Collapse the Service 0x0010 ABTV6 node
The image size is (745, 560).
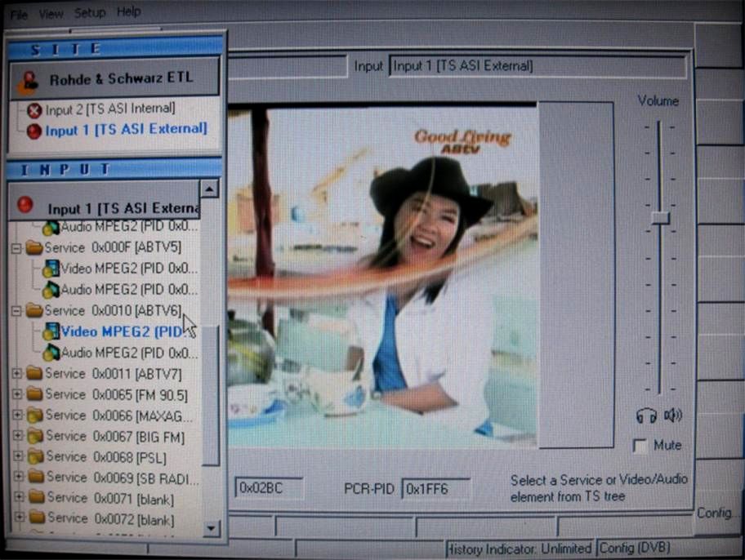click(x=16, y=310)
